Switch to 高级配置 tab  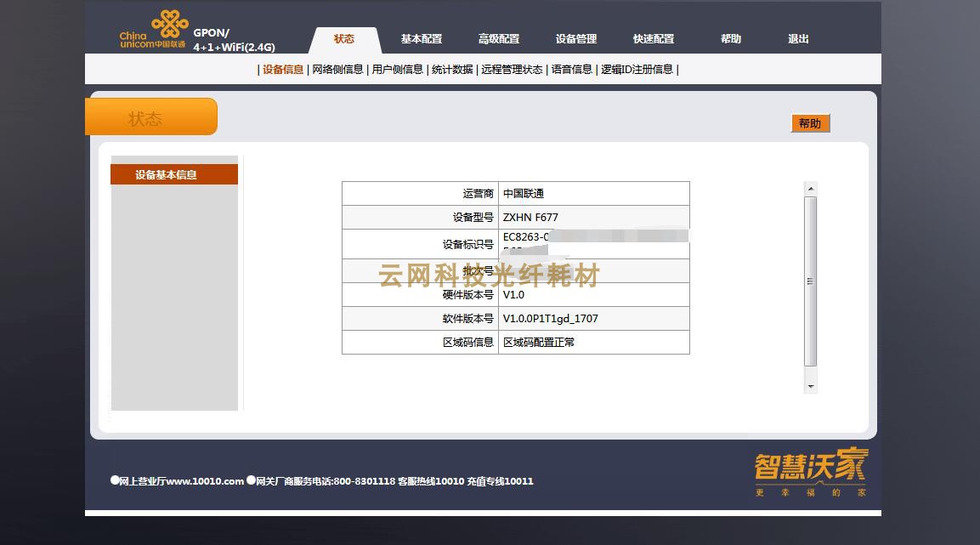click(x=499, y=39)
